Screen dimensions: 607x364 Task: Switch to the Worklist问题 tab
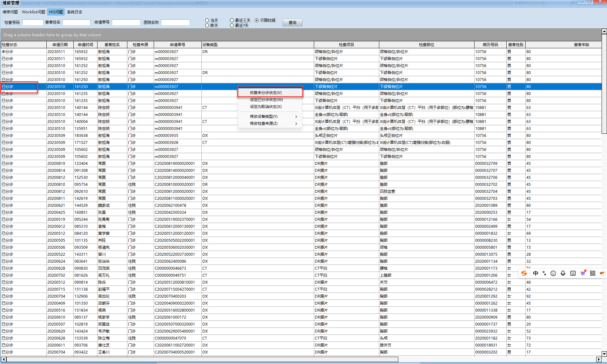pos(33,12)
